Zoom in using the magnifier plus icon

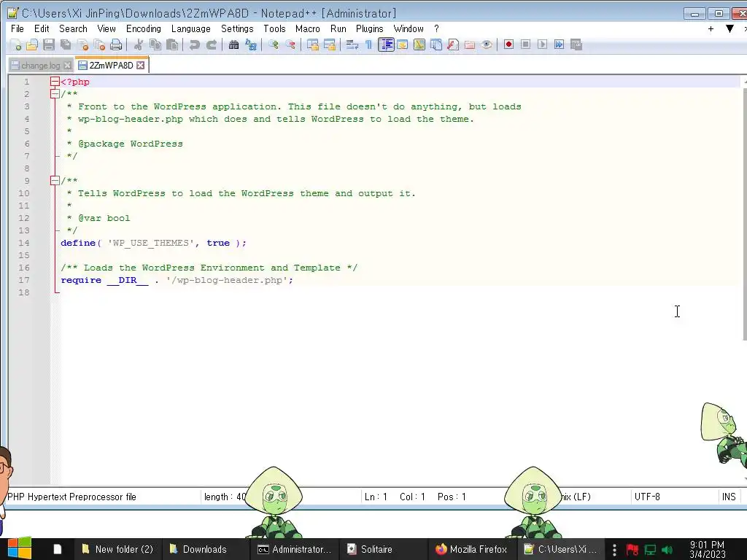click(274, 44)
